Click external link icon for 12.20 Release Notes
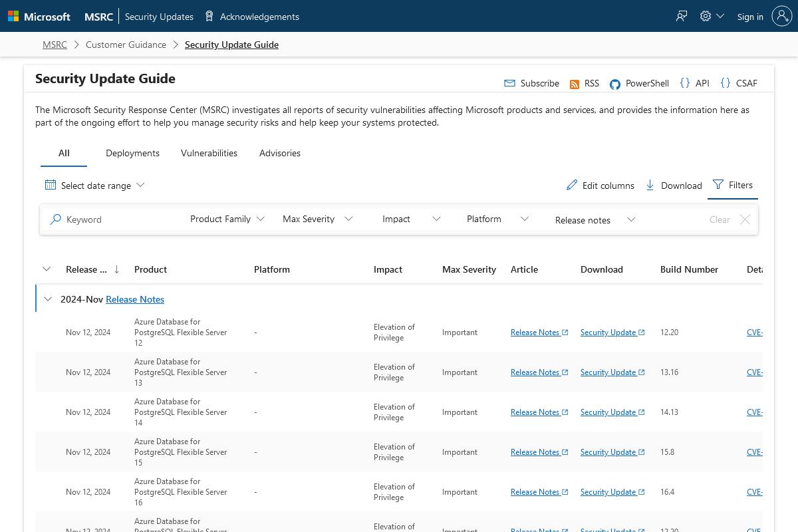Screen dimensions: 798x532 click(565, 332)
